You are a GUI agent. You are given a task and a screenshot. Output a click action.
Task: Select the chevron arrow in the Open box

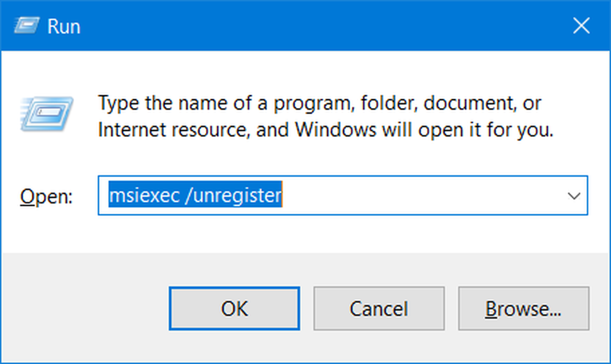point(574,195)
